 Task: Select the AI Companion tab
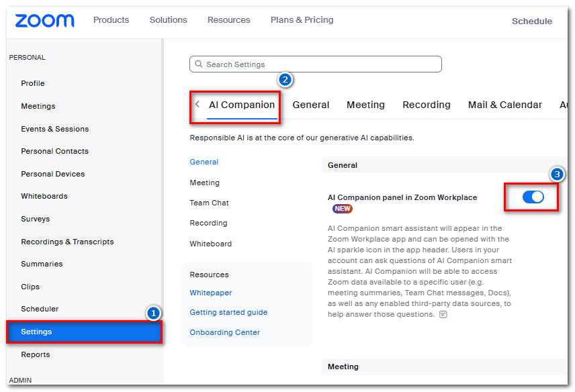242,105
